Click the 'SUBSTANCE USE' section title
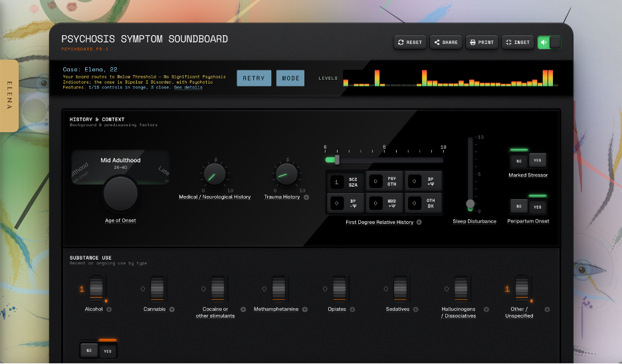The width and height of the screenshot is (622, 364). (x=90, y=258)
